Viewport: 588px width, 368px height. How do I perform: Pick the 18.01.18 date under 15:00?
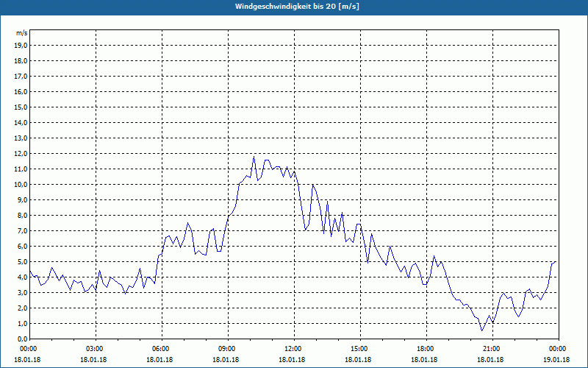coord(358,359)
